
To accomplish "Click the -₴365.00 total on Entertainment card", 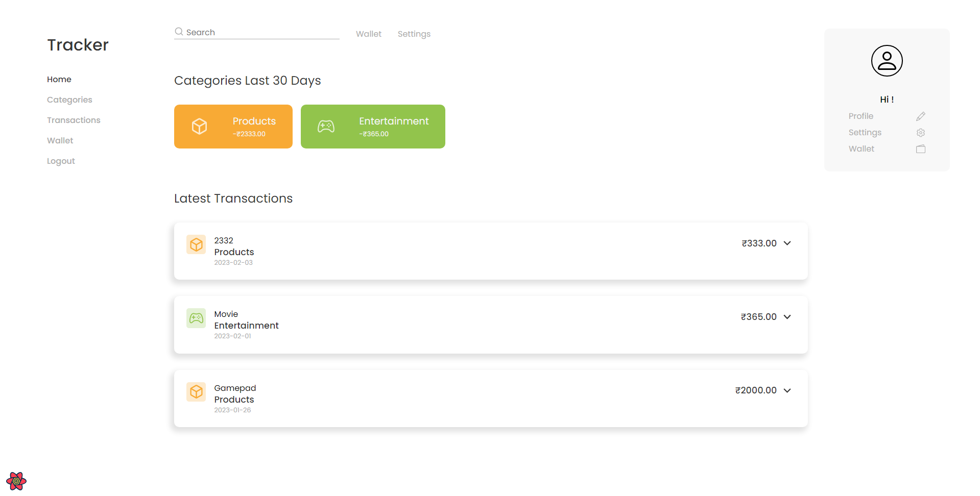I will 374,134.
